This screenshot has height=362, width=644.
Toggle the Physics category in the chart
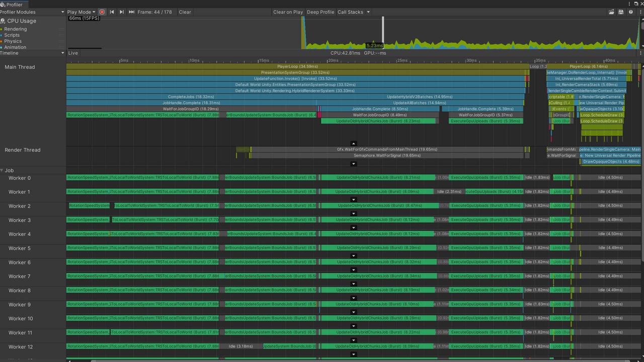click(13, 41)
